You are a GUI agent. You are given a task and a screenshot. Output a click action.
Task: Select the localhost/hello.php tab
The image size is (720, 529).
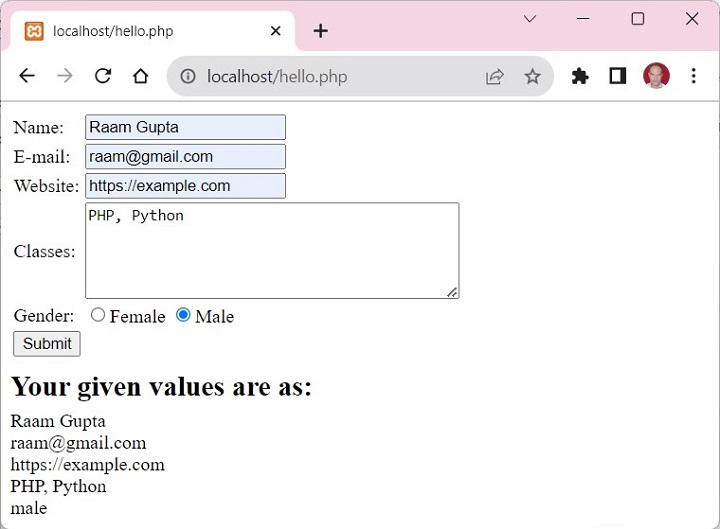(x=152, y=31)
